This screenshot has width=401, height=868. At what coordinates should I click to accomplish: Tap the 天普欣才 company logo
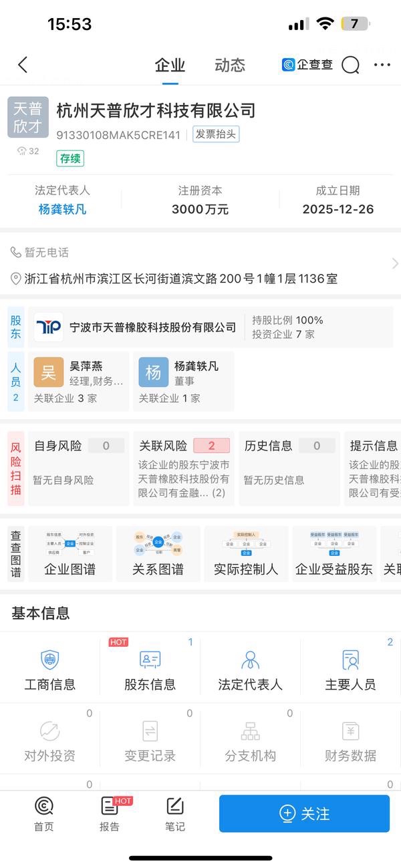pyautogui.click(x=28, y=118)
